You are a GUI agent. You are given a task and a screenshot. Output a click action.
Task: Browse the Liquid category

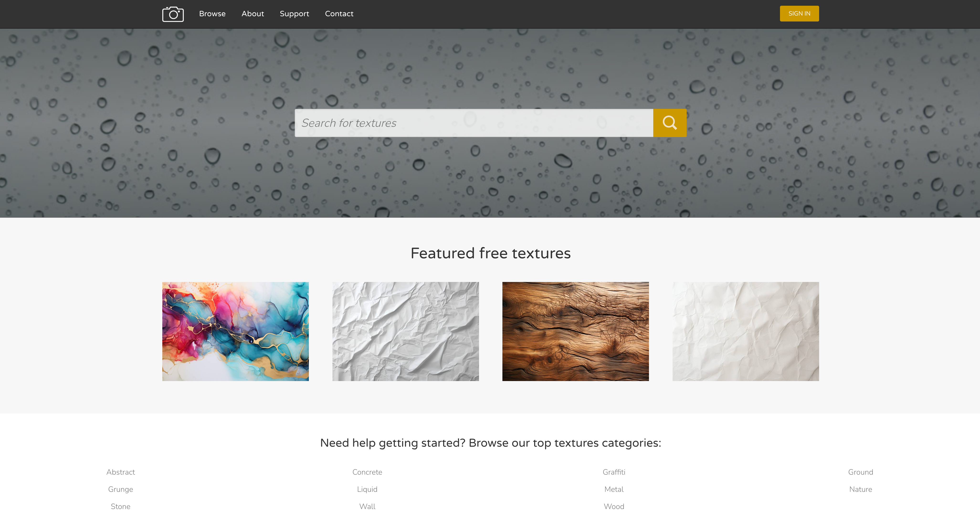coord(367,489)
